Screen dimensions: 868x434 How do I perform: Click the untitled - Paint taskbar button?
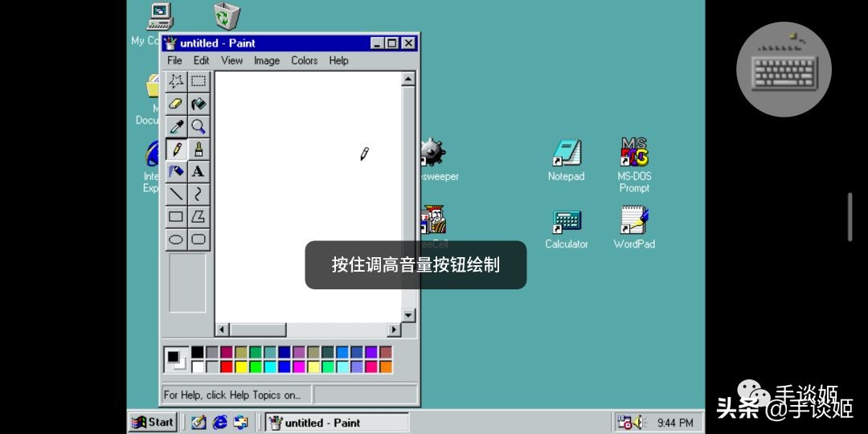pos(337,423)
